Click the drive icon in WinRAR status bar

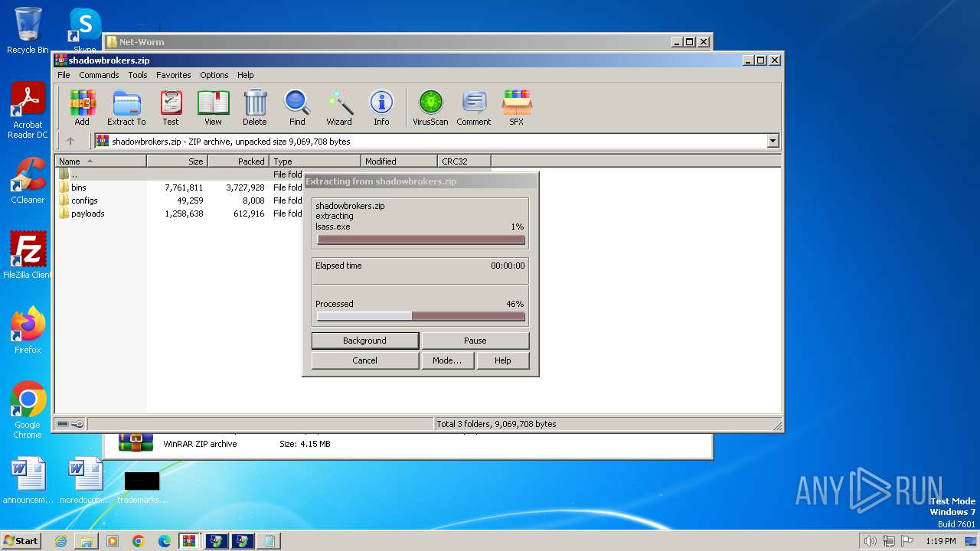point(63,424)
